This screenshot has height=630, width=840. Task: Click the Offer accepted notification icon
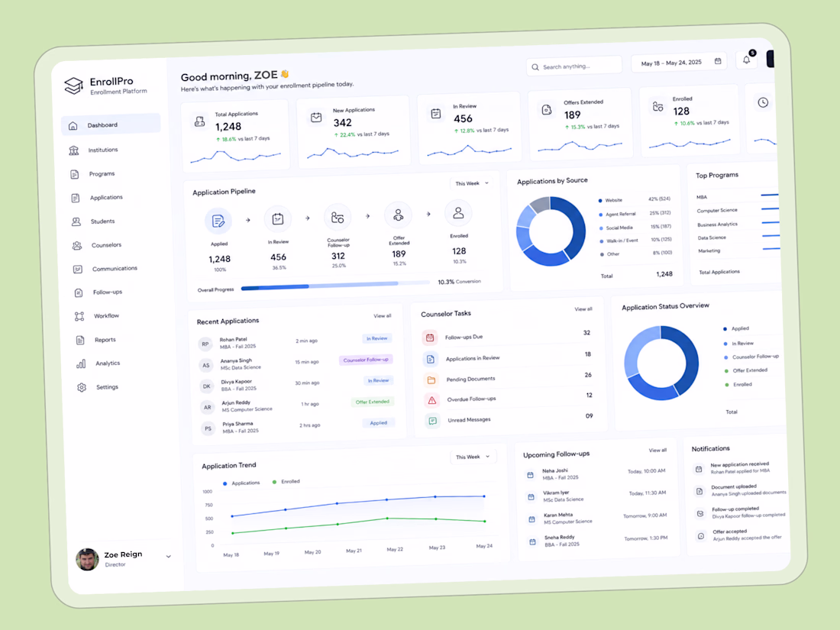coord(700,536)
